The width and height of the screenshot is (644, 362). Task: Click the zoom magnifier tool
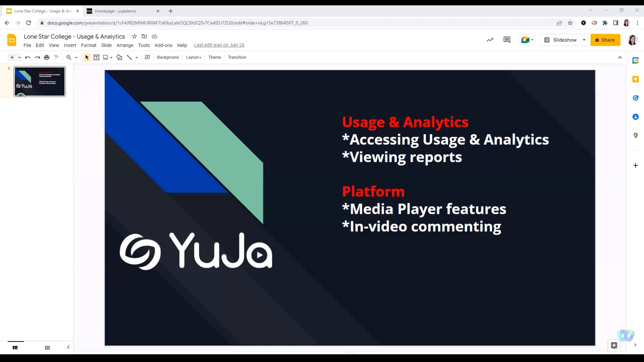(x=69, y=57)
